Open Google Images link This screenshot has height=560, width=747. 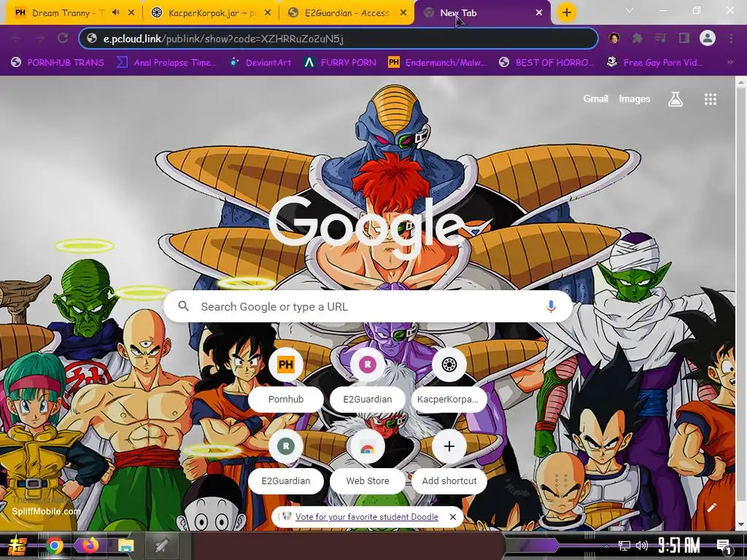tap(634, 98)
